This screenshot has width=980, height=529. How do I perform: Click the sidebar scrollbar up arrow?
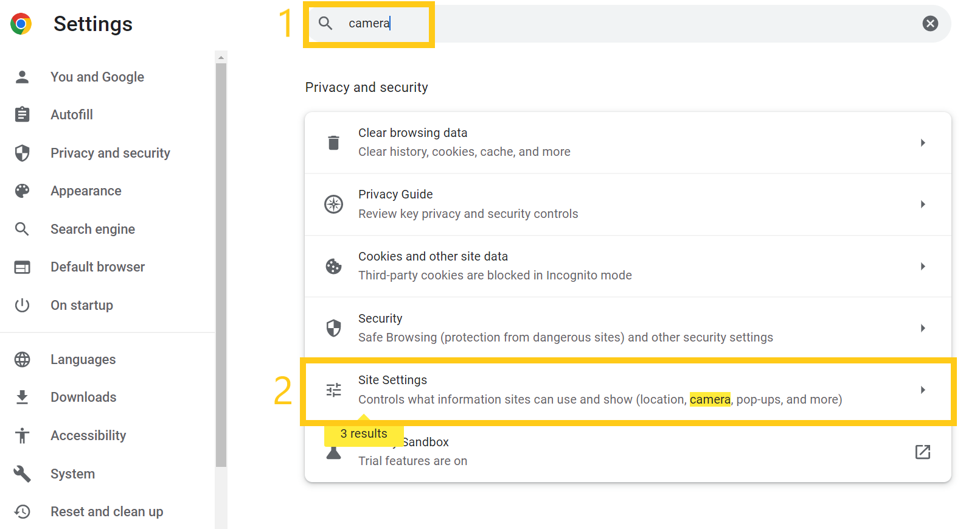pyautogui.click(x=221, y=57)
